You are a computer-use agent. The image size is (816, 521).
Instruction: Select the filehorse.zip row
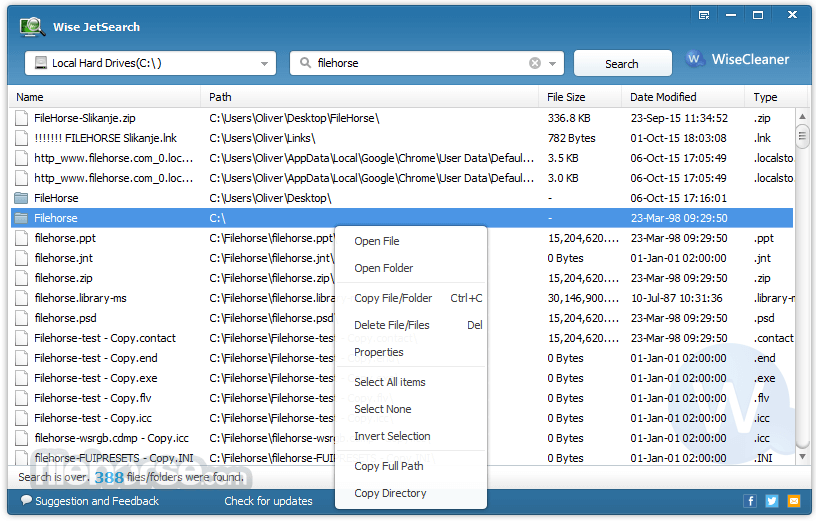[402, 278]
